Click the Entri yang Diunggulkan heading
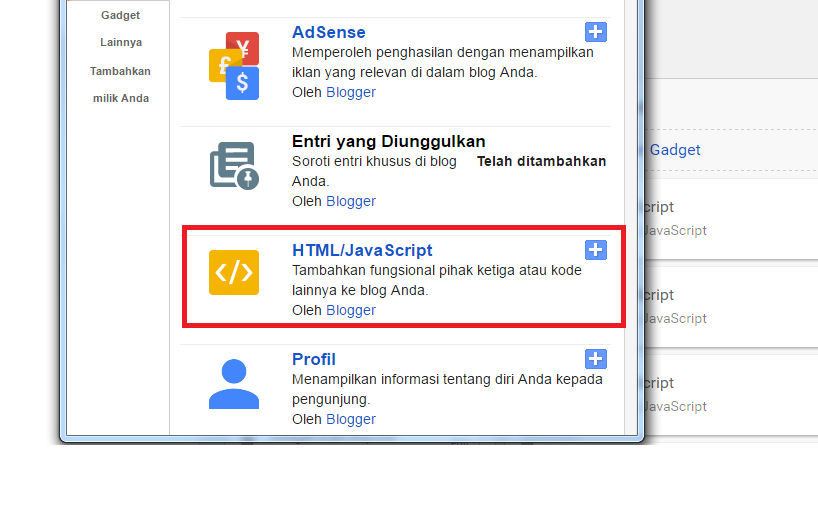818x517 pixels. click(x=389, y=141)
